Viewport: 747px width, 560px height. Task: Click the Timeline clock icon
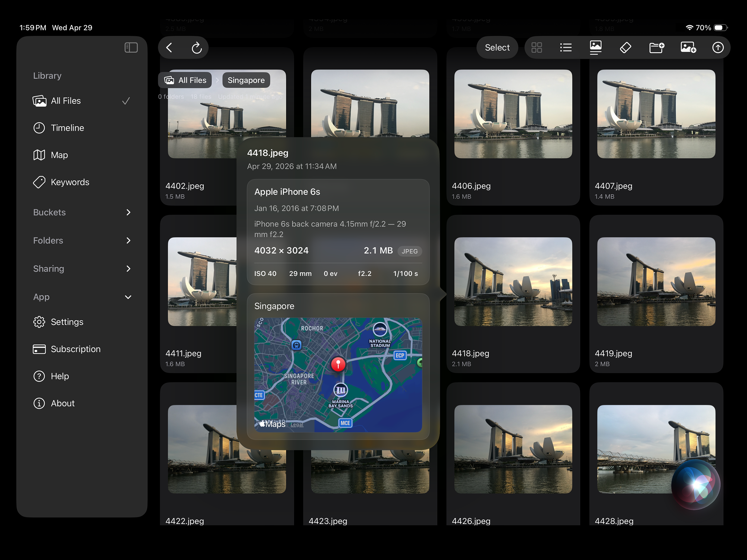point(39,128)
